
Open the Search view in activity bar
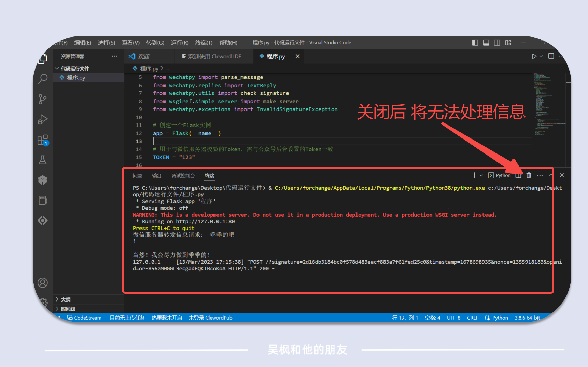pyautogui.click(x=43, y=79)
